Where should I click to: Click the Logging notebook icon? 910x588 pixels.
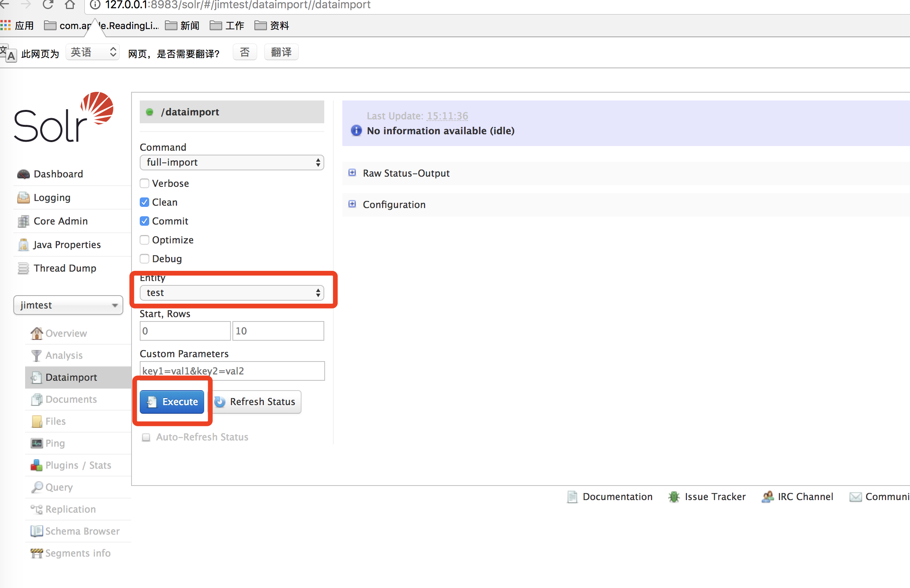coord(24,197)
